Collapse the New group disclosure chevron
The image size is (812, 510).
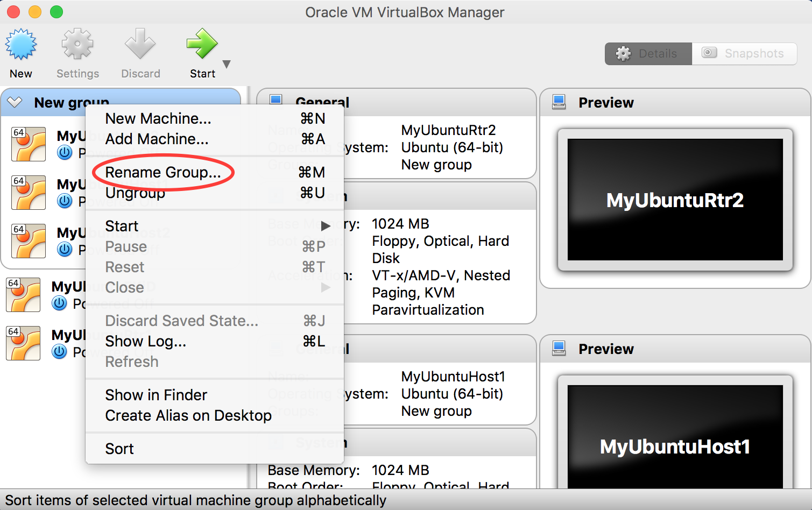[x=14, y=102]
